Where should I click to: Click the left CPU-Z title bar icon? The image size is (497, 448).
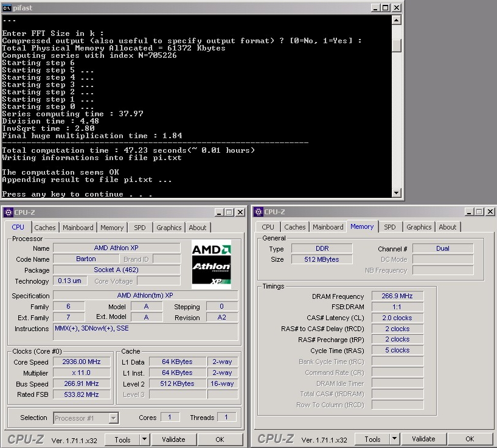9,212
